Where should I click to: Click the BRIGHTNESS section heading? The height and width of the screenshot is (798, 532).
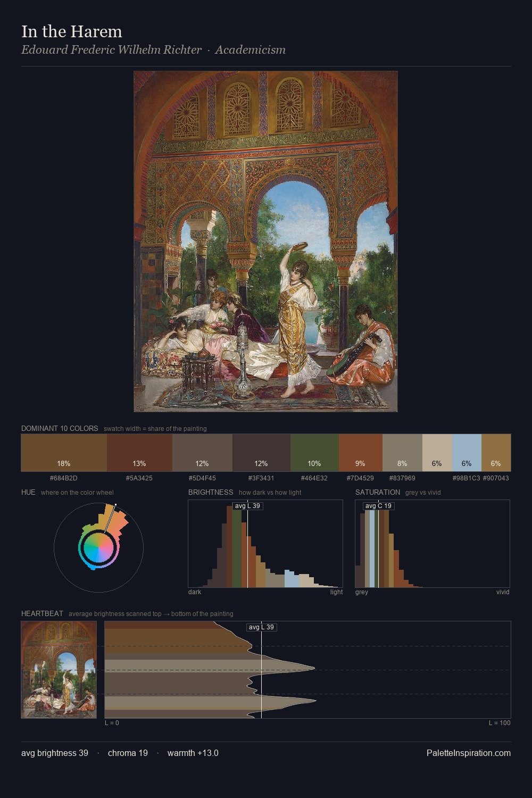point(211,492)
